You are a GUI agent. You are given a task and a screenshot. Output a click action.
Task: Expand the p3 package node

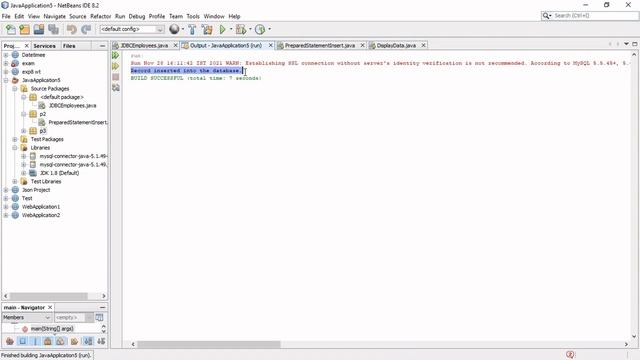pyautogui.click(x=24, y=131)
